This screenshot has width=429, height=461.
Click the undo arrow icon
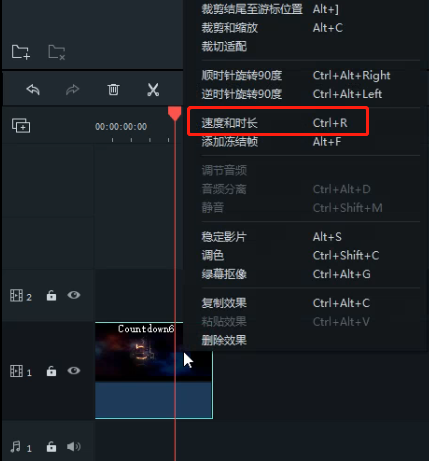click(33, 90)
